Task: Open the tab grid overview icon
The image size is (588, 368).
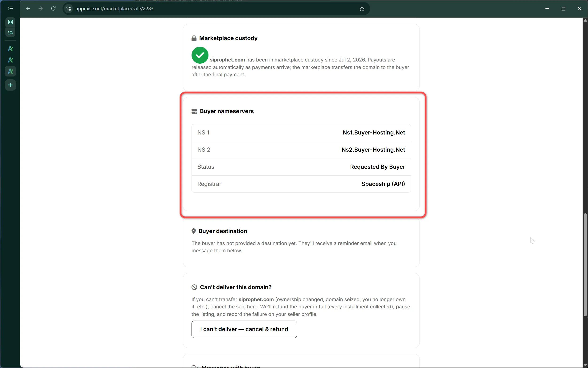Action: 10,22
